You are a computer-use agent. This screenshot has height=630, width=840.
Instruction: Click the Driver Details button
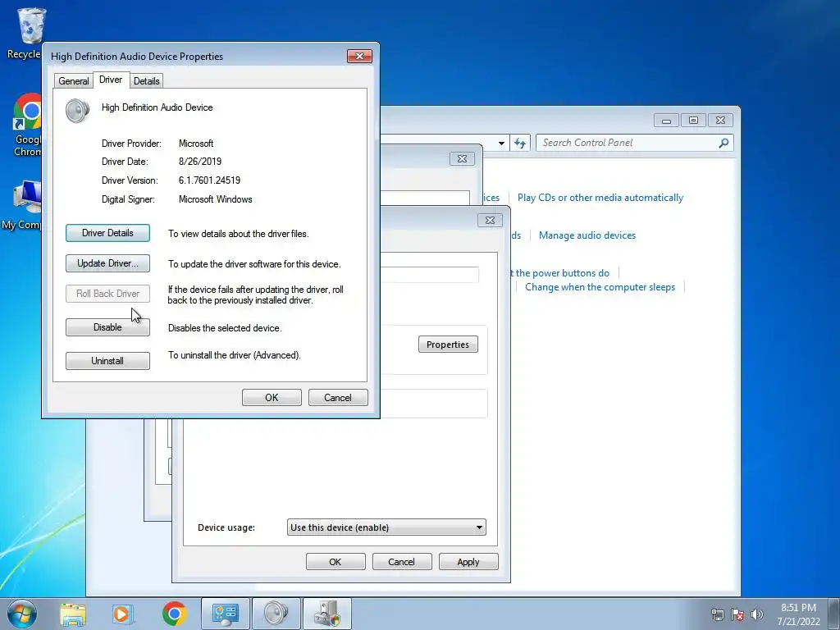(107, 233)
